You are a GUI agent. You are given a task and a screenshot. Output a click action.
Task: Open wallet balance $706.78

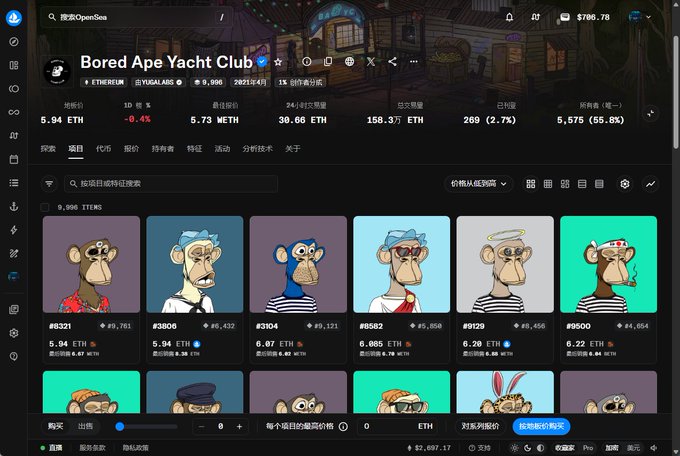click(x=585, y=17)
